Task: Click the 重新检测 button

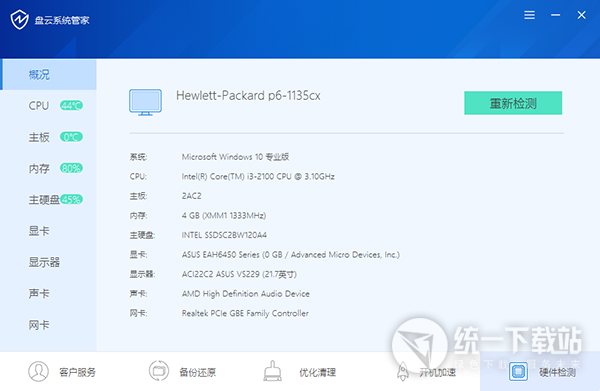Action: (x=513, y=103)
